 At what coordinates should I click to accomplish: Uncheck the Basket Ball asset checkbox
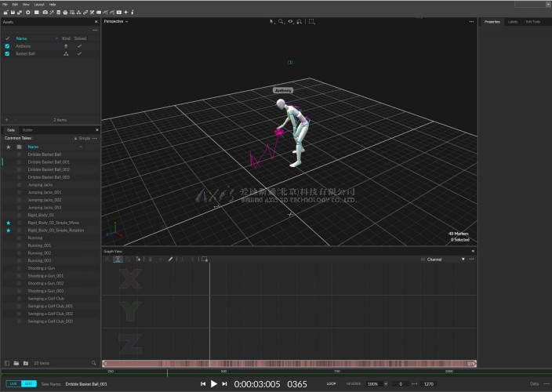tap(7, 54)
